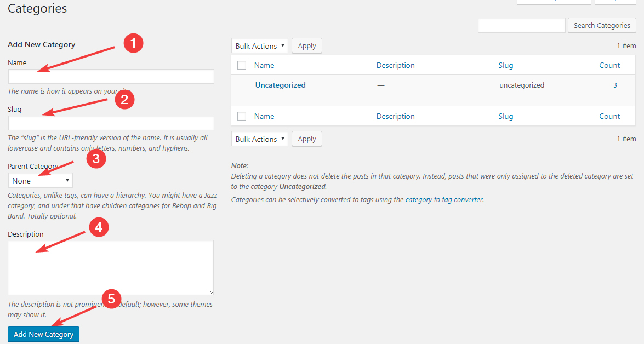Viewport: 644px width, 344px height.
Task: Click the top Apply button
Action: point(306,46)
